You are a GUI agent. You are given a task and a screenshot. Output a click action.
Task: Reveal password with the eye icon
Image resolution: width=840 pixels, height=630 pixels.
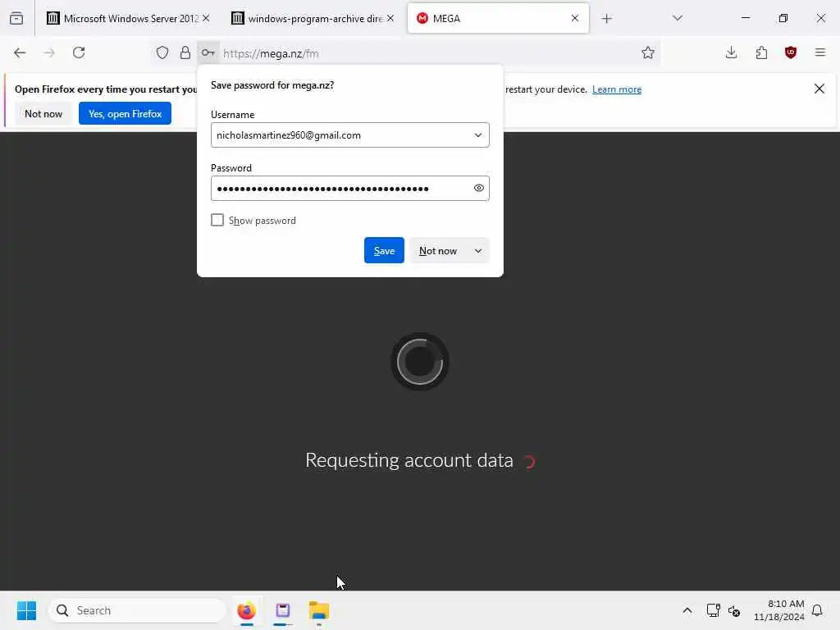[479, 188]
